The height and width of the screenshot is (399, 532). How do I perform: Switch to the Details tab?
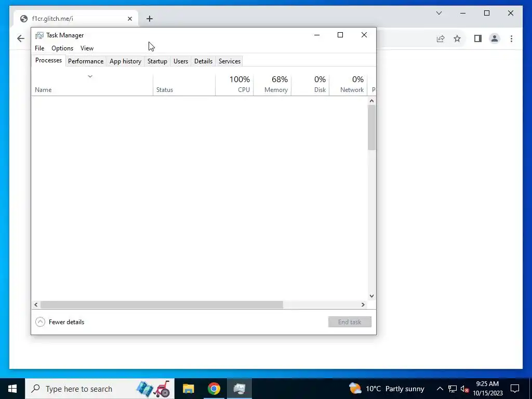coord(203,61)
